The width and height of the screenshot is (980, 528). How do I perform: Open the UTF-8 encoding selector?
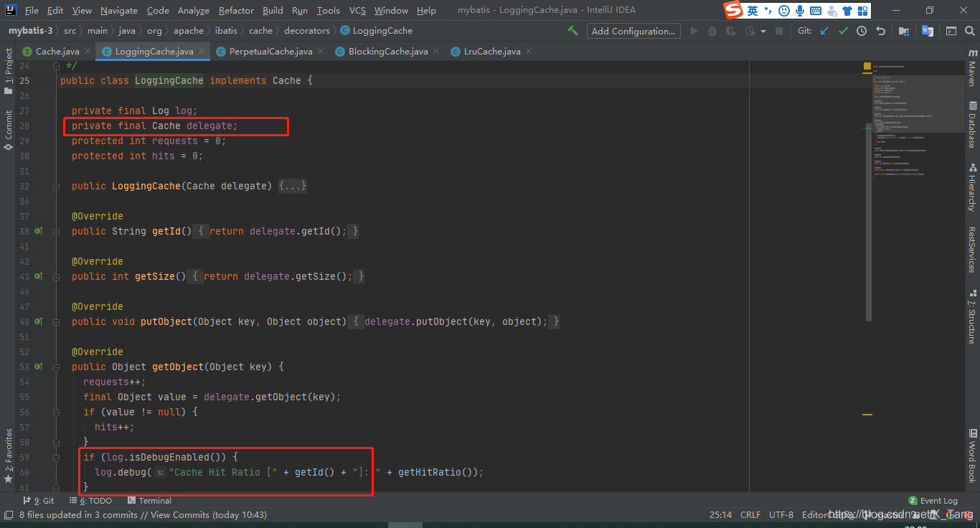(781, 514)
